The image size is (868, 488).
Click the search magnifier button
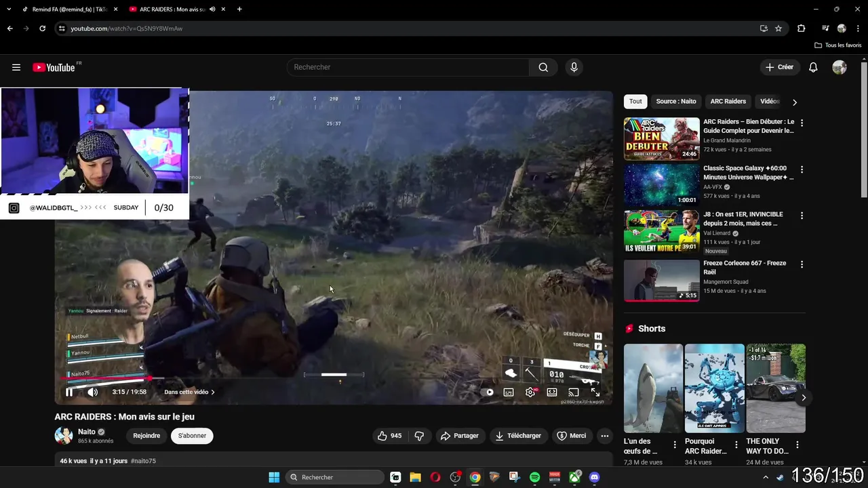pos(543,67)
